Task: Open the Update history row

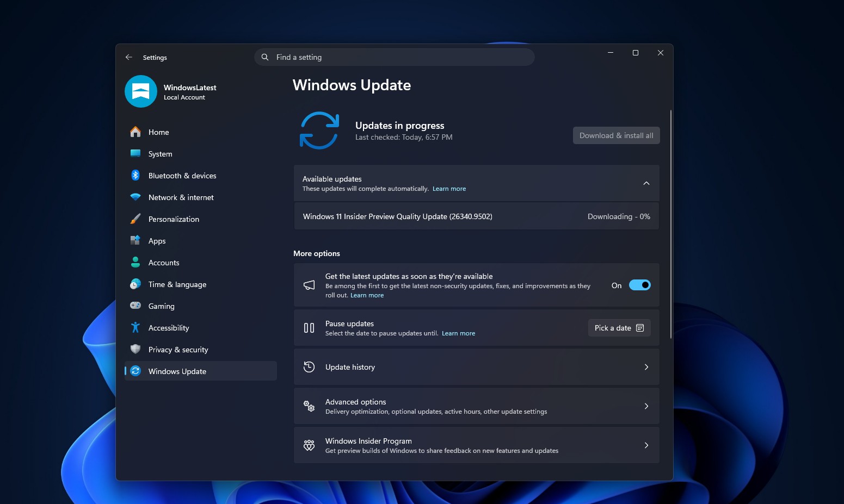Action: (477, 367)
